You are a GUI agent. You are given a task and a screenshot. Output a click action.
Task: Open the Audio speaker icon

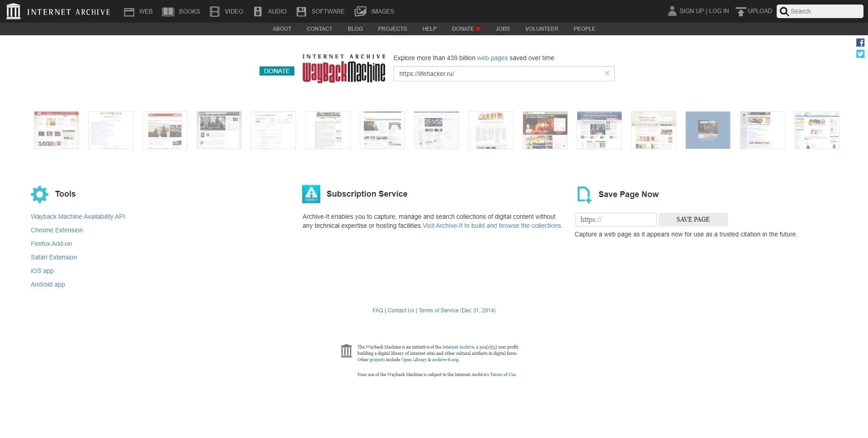[258, 12]
